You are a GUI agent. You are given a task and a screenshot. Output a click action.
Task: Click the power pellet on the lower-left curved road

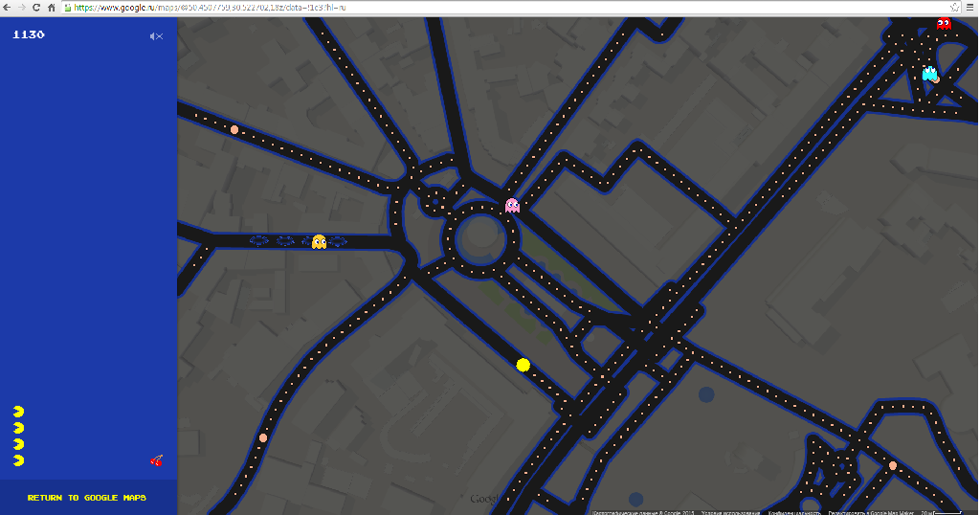[263, 438]
